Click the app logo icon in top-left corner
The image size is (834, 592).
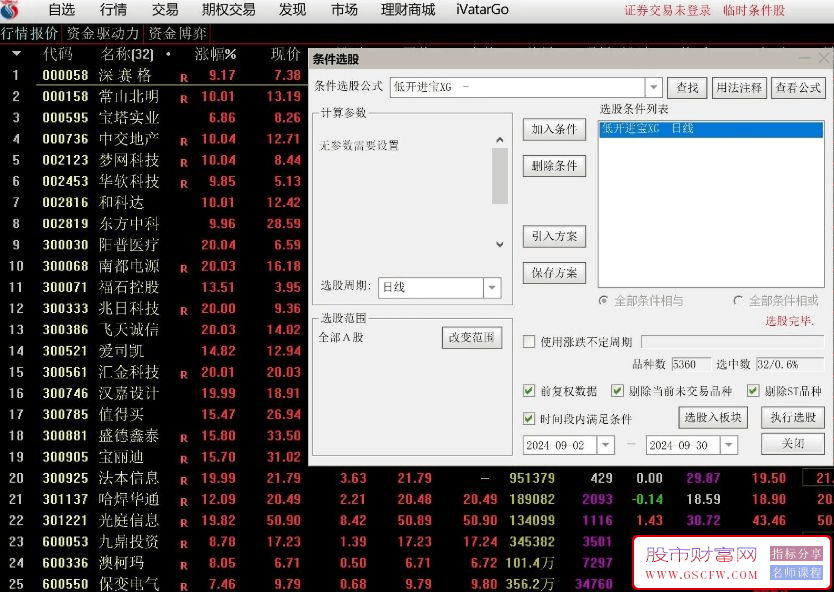(x=11, y=10)
